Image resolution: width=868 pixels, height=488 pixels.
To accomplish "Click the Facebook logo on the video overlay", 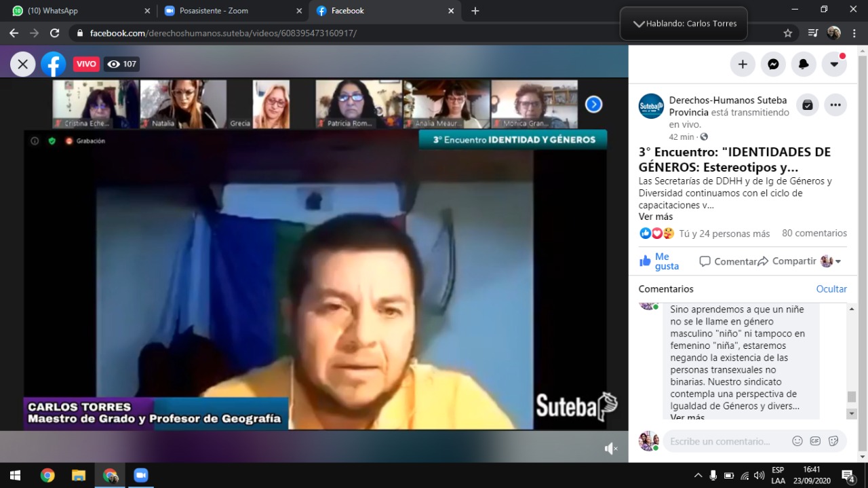I will [54, 64].
